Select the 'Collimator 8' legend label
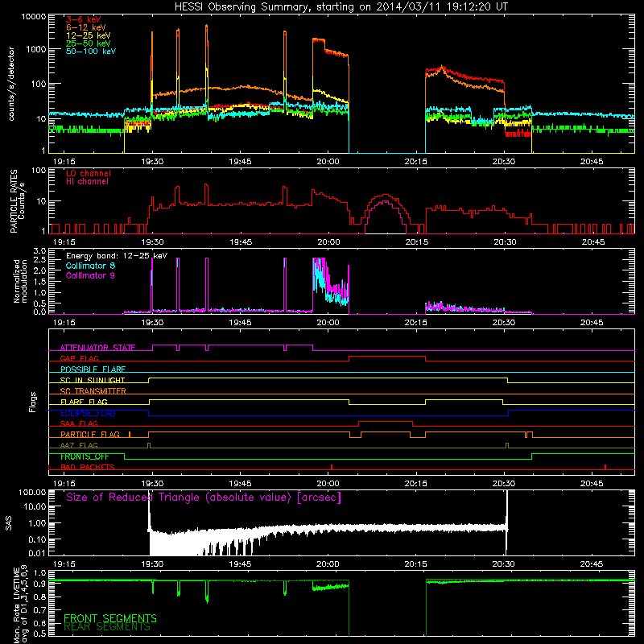The width and height of the screenshot is (644, 644). click(90, 266)
